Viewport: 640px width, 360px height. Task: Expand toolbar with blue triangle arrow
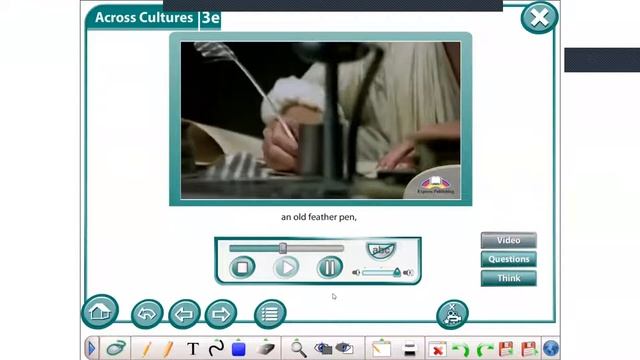91,349
